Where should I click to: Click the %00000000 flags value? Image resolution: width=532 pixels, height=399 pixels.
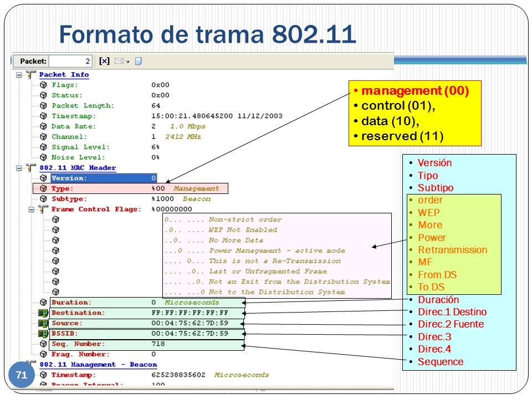pos(172,209)
